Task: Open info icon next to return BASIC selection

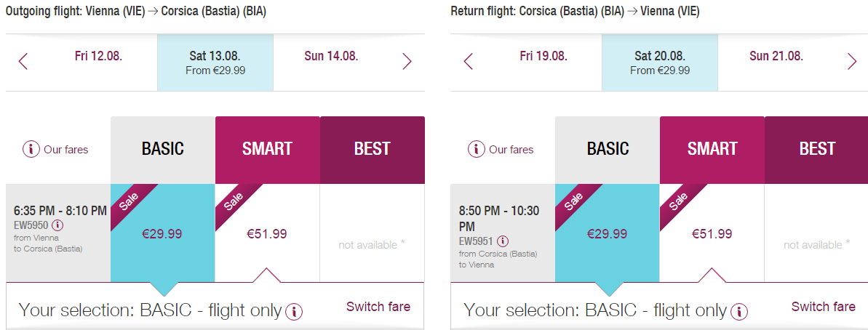Action: coord(739,312)
